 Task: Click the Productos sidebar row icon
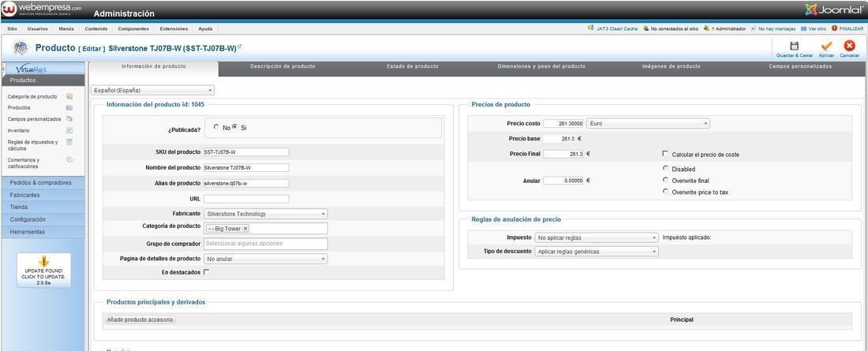point(69,107)
